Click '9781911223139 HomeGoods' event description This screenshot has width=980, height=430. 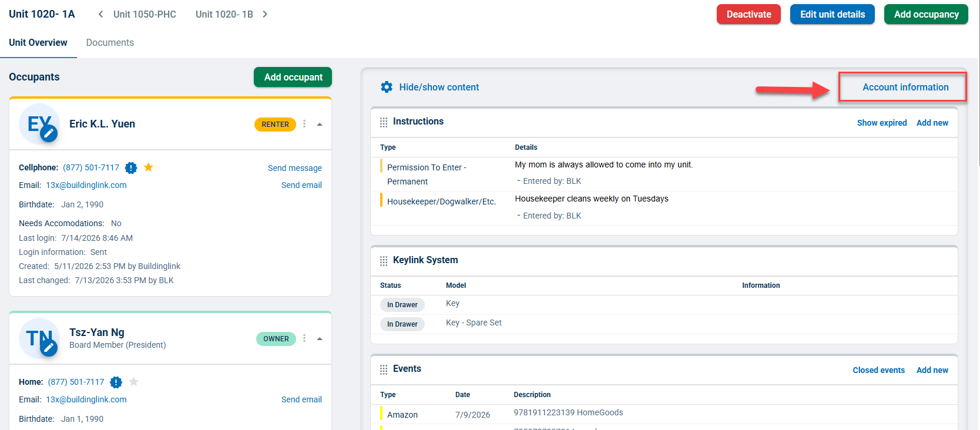coord(569,412)
